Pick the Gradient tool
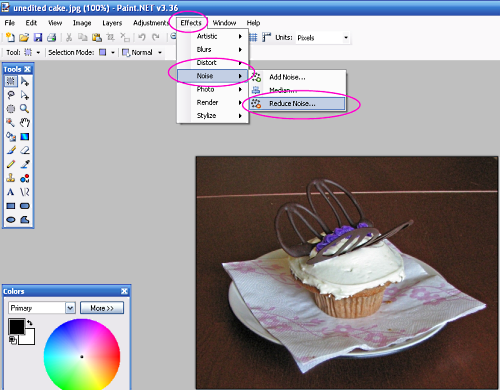This screenshot has height=390, width=500. coord(25,137)
